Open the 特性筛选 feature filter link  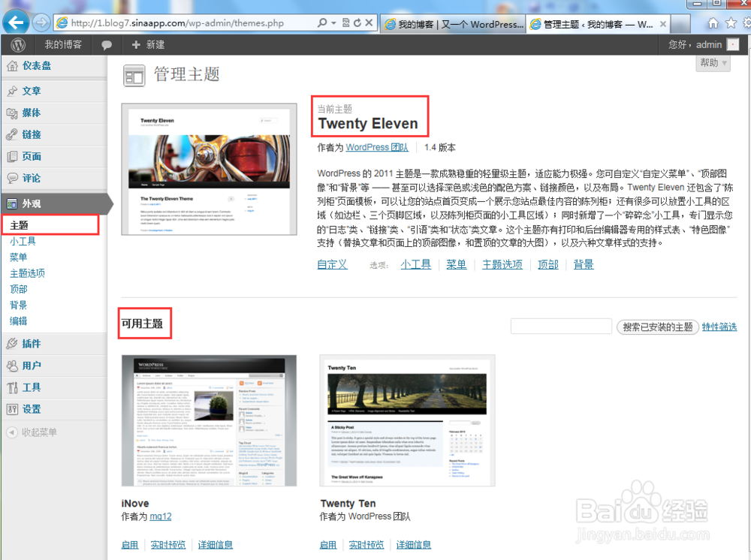[719, 327]
